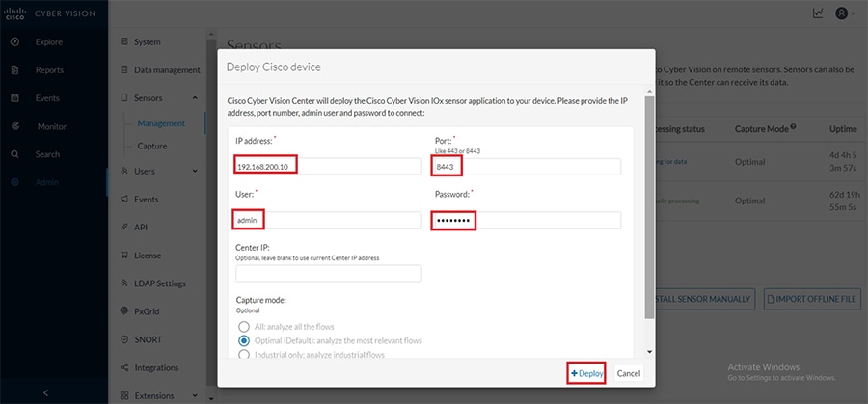Open the Admin gear icon
Screen dimensions: 868x404
(14, 182)
